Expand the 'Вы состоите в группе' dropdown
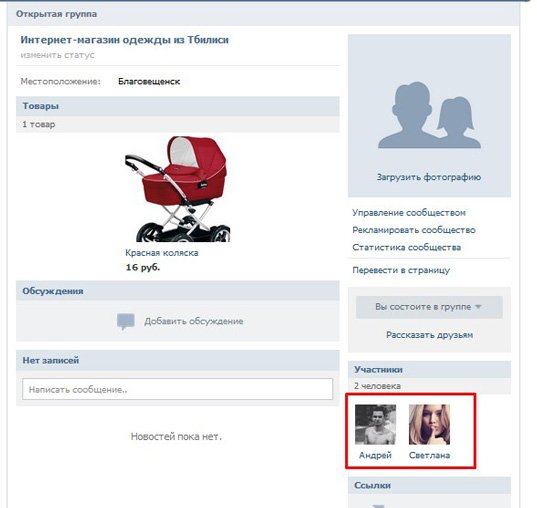537x508 pixels. [429, 307]
